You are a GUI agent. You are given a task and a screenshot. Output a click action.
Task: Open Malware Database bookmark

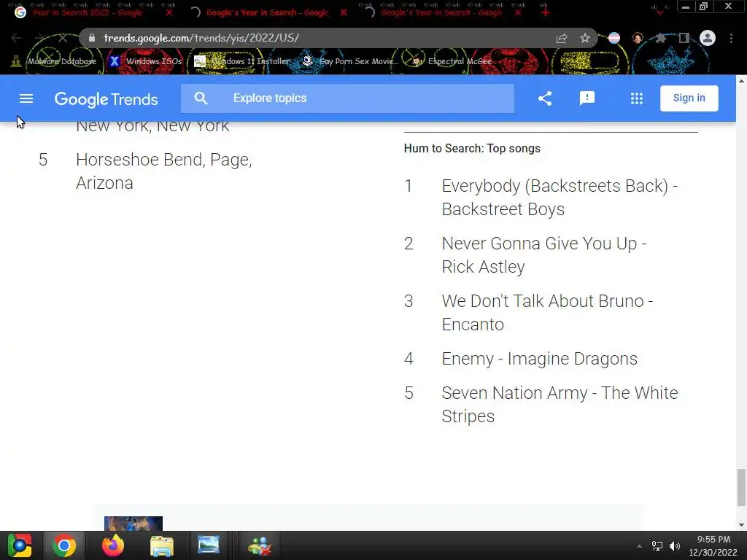54,61
